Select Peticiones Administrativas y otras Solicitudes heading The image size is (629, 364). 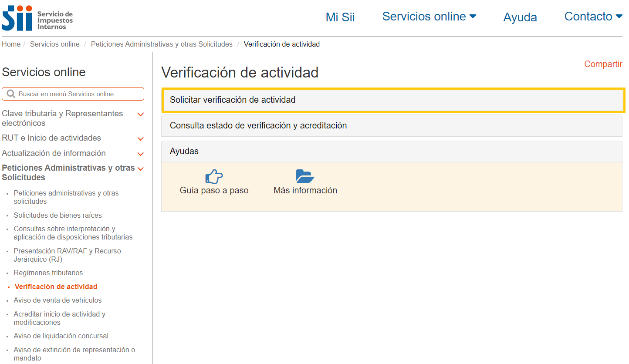click(68, 172)
